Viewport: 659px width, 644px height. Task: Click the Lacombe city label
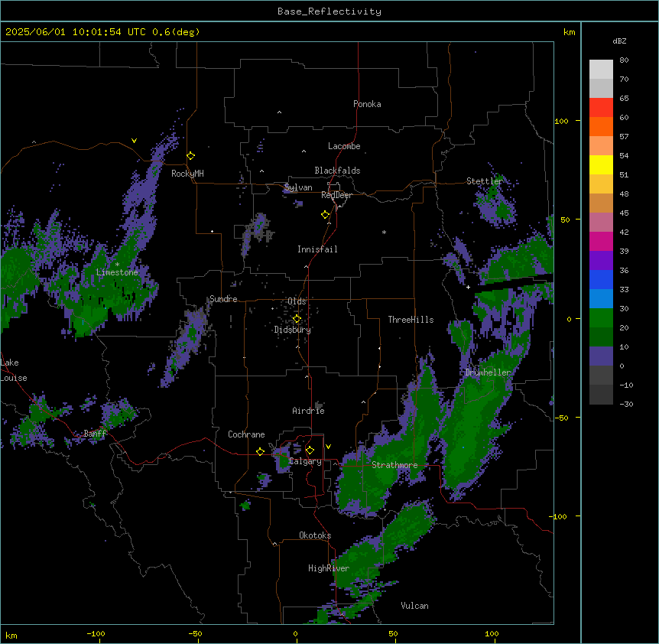click(344, 146)
